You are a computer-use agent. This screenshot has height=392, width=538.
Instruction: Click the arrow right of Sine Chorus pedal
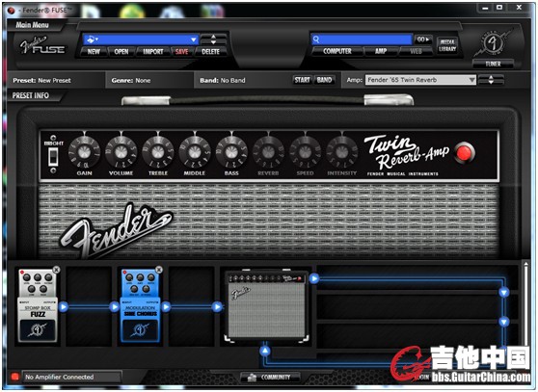click(166, 306)
